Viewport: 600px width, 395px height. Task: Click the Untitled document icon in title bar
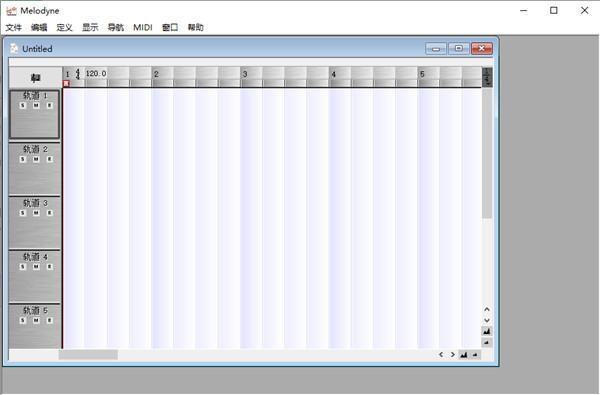tap(14, 48)
